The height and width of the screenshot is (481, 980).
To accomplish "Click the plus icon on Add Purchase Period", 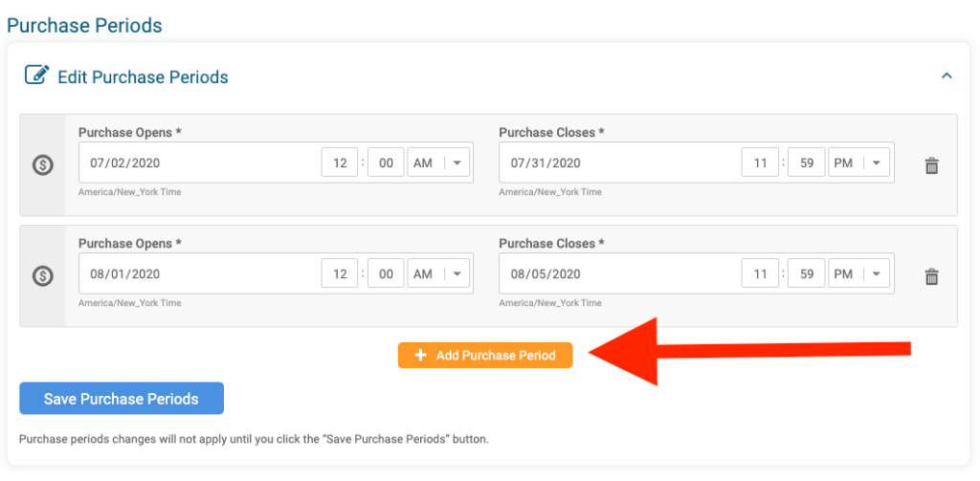I will [x=421, y=355].
